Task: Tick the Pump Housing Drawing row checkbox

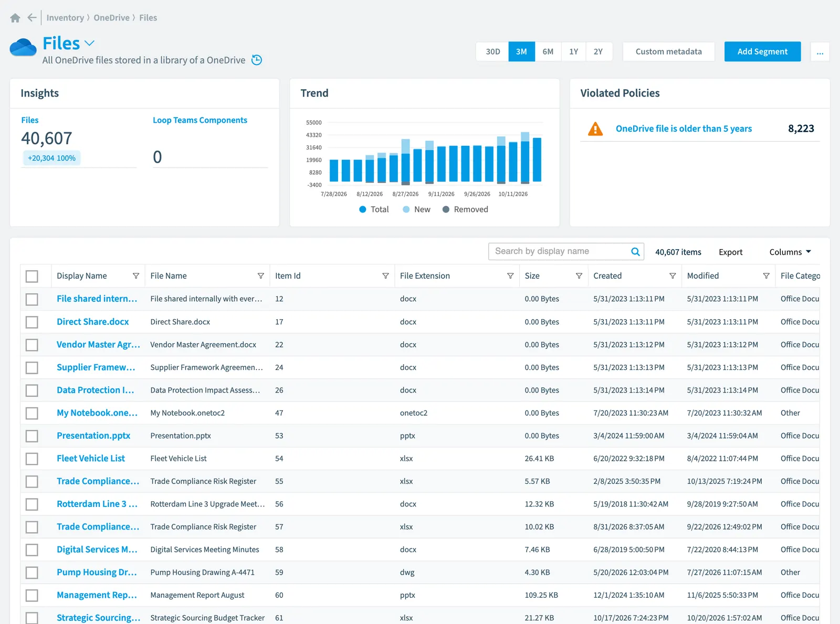Action: point(32,573)
